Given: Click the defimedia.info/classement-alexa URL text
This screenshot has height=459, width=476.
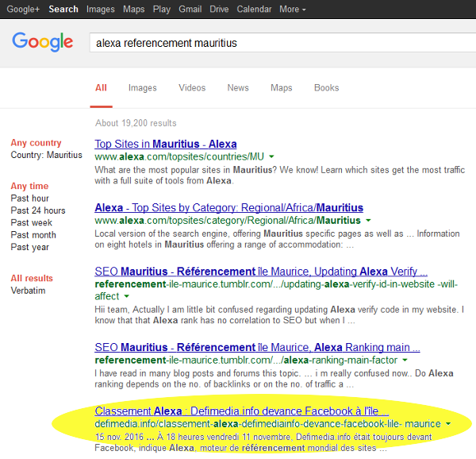Looking at the screenshot, I should [x=268, y=424].
